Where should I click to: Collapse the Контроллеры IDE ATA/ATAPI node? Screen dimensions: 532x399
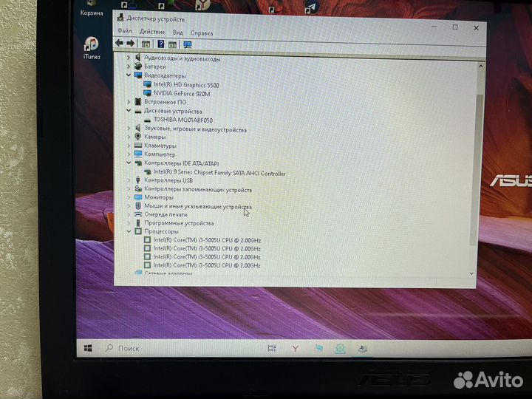tap(129, 163)
